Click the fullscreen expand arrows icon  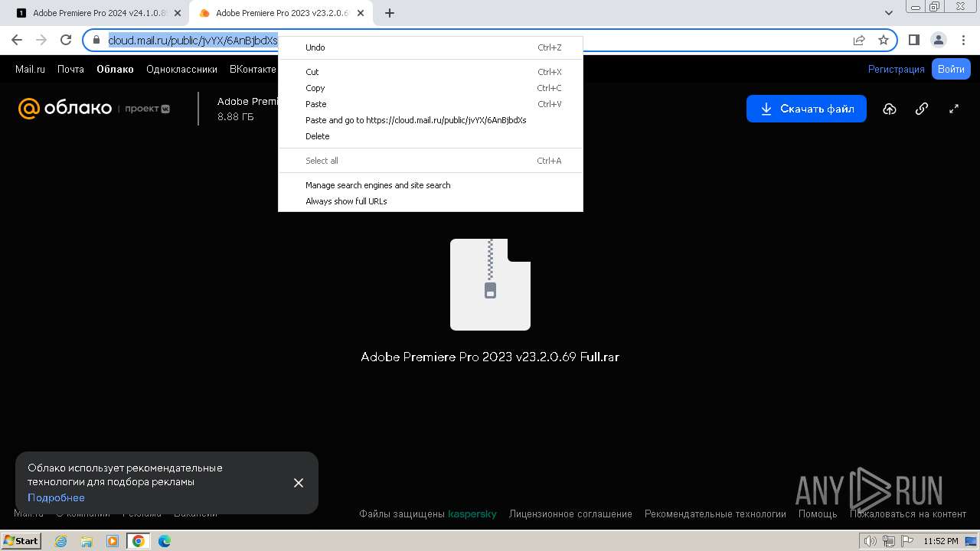click(x=954, y=109)
